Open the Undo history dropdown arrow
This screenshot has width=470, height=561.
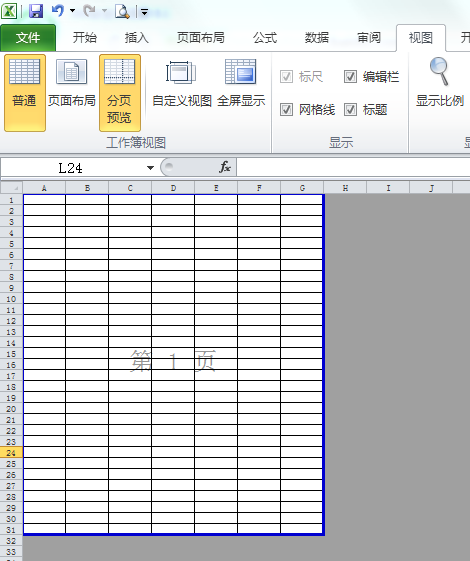pos(72,11)
